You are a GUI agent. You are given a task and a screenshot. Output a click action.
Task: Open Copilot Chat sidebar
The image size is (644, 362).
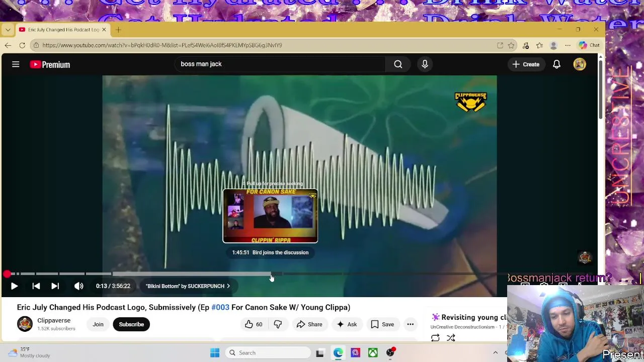click(589, 45)
